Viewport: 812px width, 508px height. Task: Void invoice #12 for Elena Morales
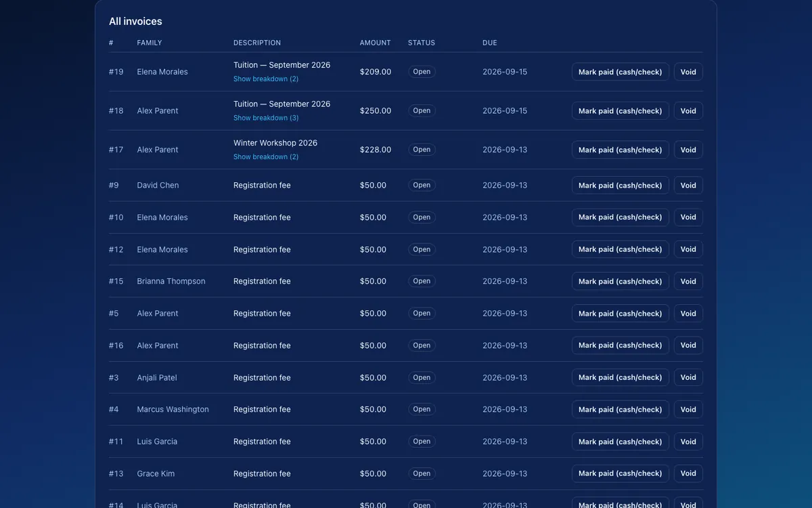pos(688,249)
